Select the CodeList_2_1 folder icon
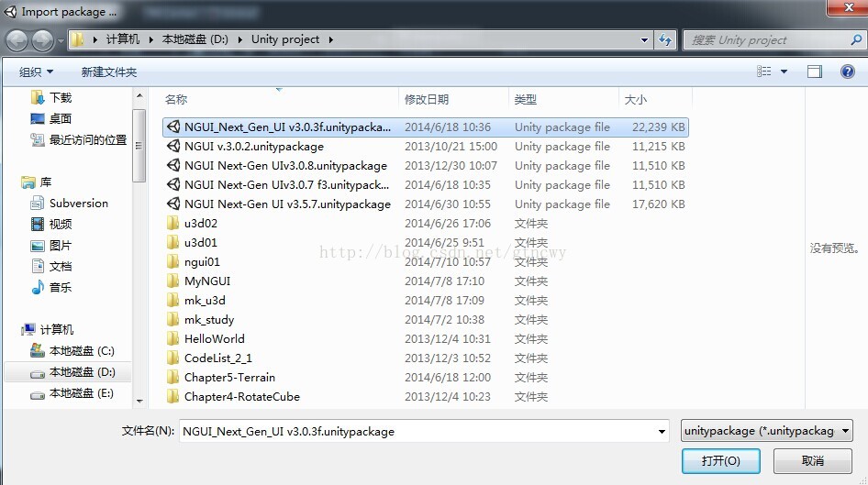Viewport: 868px width, 485px height. click(x=173, y=358)
